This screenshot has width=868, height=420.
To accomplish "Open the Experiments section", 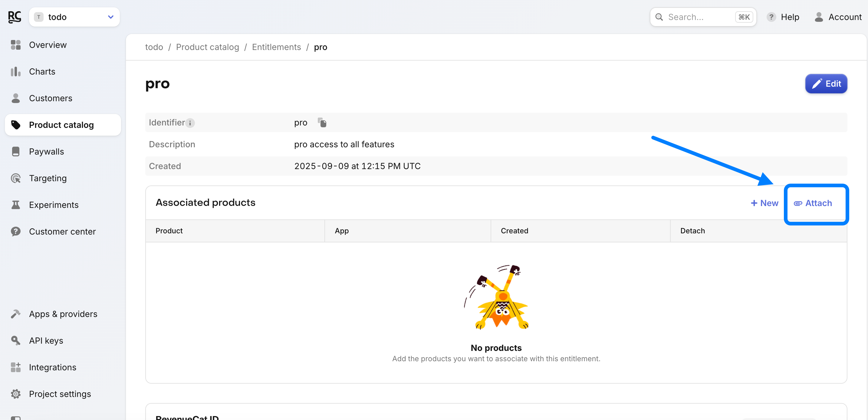I will pos(54,205).
